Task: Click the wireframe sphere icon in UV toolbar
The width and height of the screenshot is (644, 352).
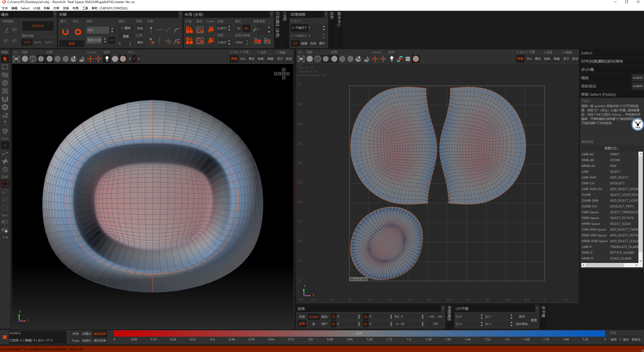Action: point(318,59)
